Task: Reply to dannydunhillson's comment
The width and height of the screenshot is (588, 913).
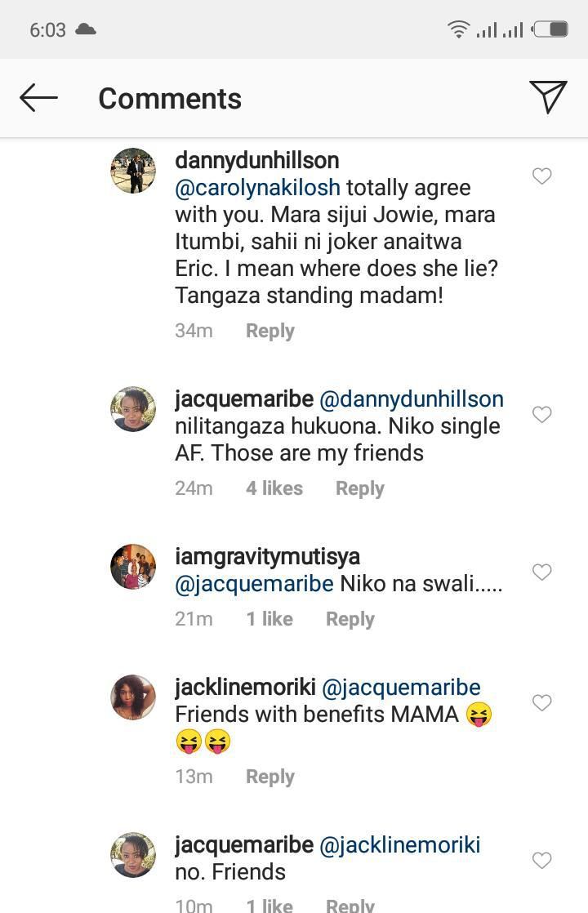Action: coord(269,332)
